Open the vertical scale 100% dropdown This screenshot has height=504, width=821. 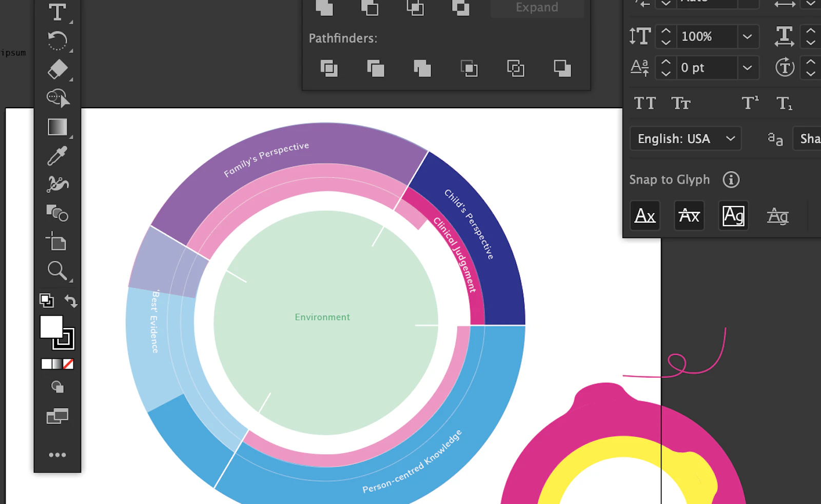click(747, 37)
